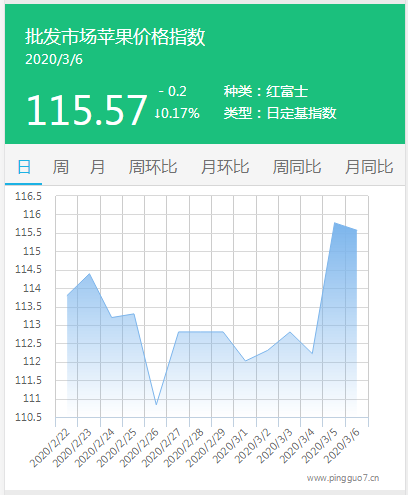Image resolution: width=408 pixels, height=495 pixels.
Task: Click the chart data point at 2020/2/23
Action: point(89,274)
